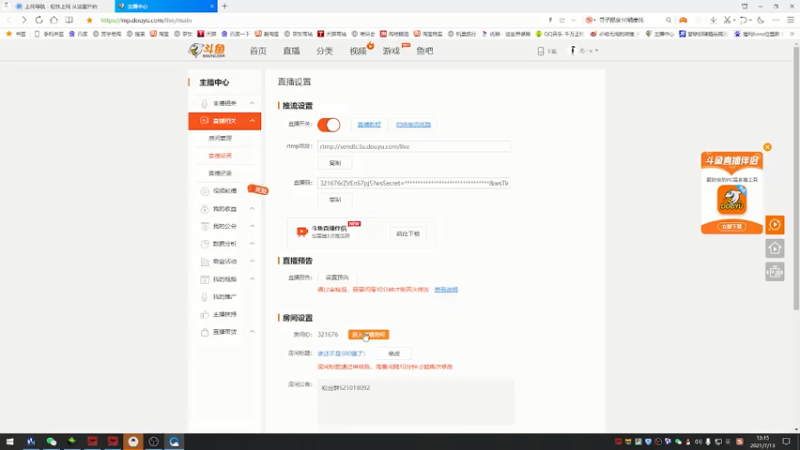Screen dimensions: 800x450
Task: Click the orange 进入直播房间 button
Action: (x=368, y=335)
